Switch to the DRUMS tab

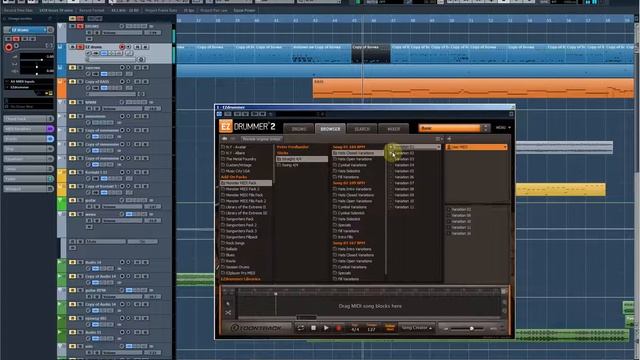coord(298,129)
